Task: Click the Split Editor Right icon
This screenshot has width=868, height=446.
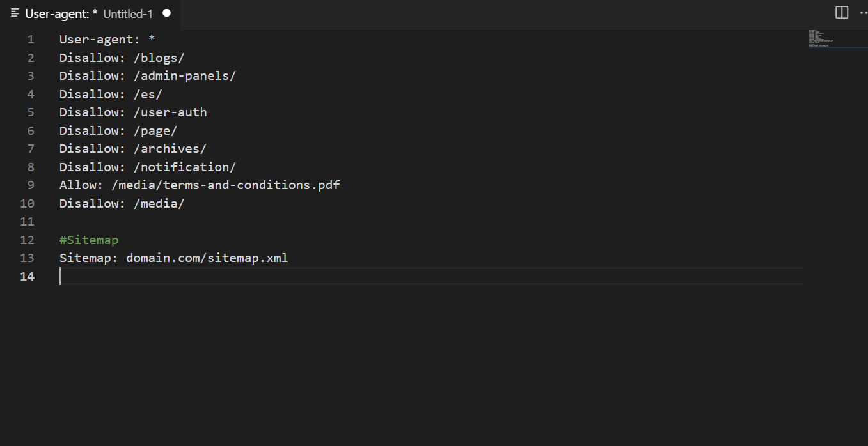Action: 842,13
